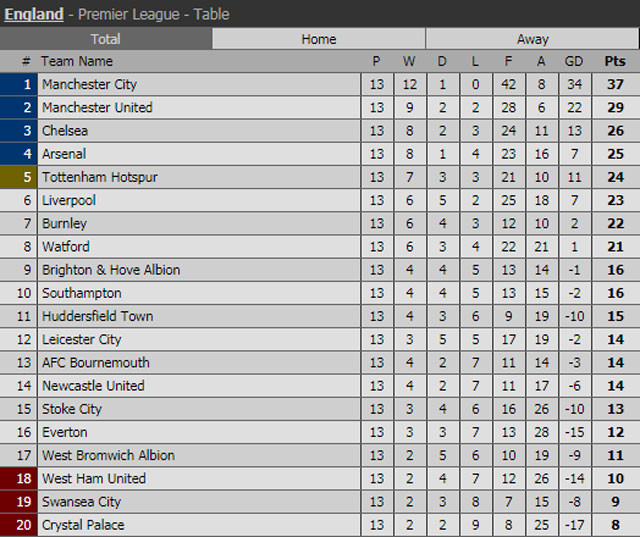Switch to the Away tab
The height and width of the screenshot is (537, 640).
point(532,39)
